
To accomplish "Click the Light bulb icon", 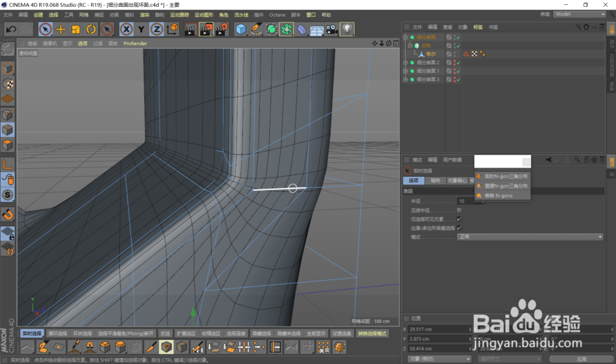I will point(347,30).
